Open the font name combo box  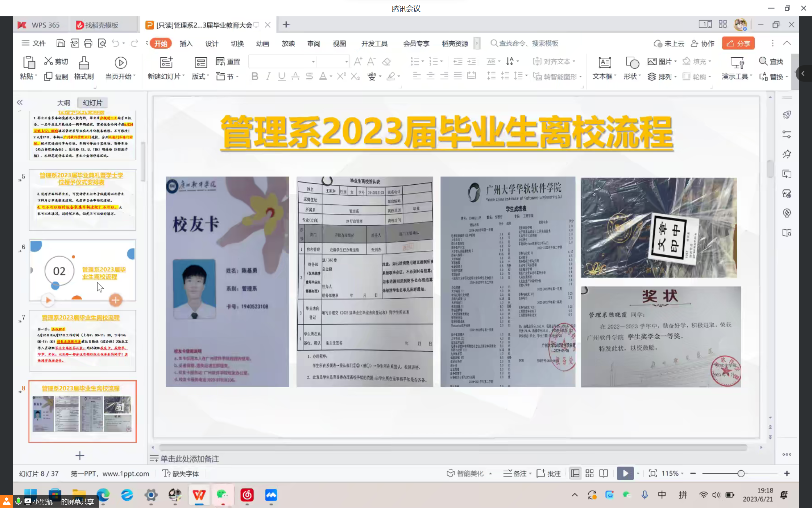[x=282, y=62]
